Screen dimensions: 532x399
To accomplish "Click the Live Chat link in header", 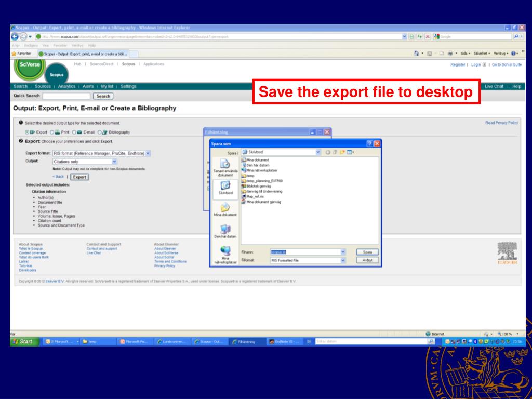I will pyautogui.click(x=494, y=87).
